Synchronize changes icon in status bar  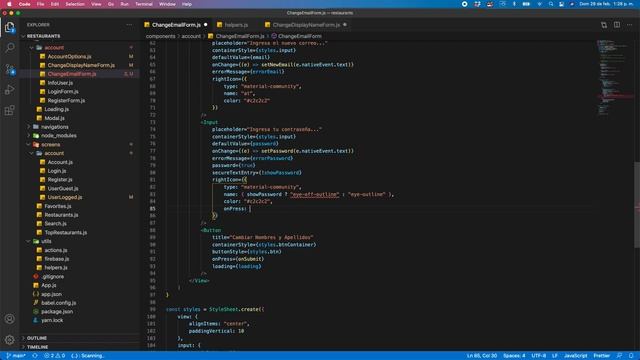tap(35, 356)
